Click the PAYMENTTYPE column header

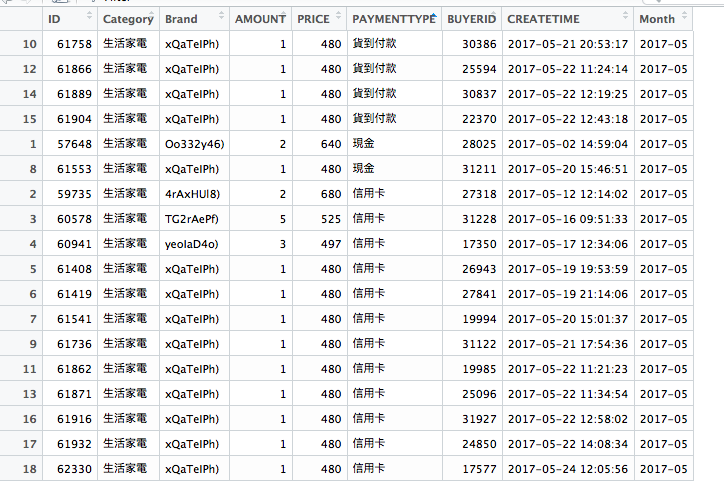(394, 19)
